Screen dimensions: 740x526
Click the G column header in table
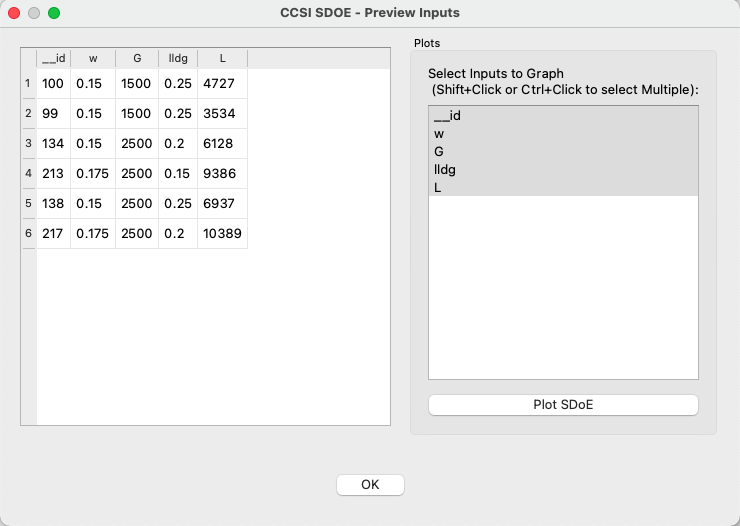[137, 58]
